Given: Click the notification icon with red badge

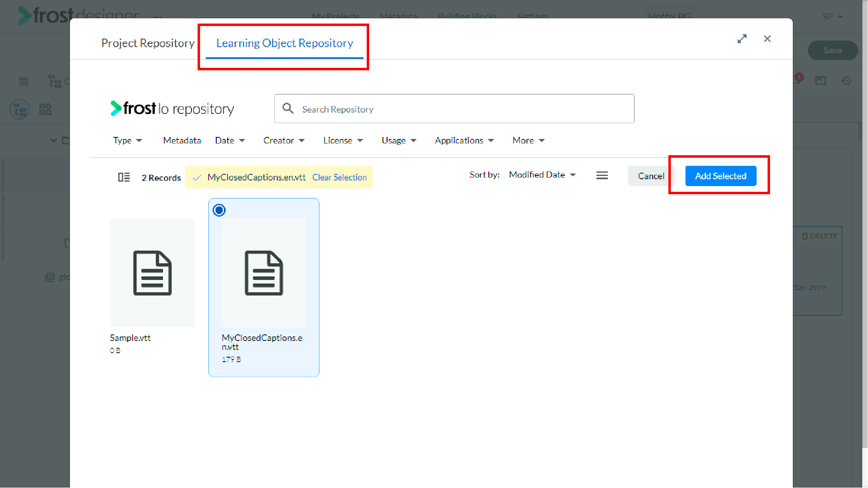Looking at the screenshot, I should click(798, 79).
